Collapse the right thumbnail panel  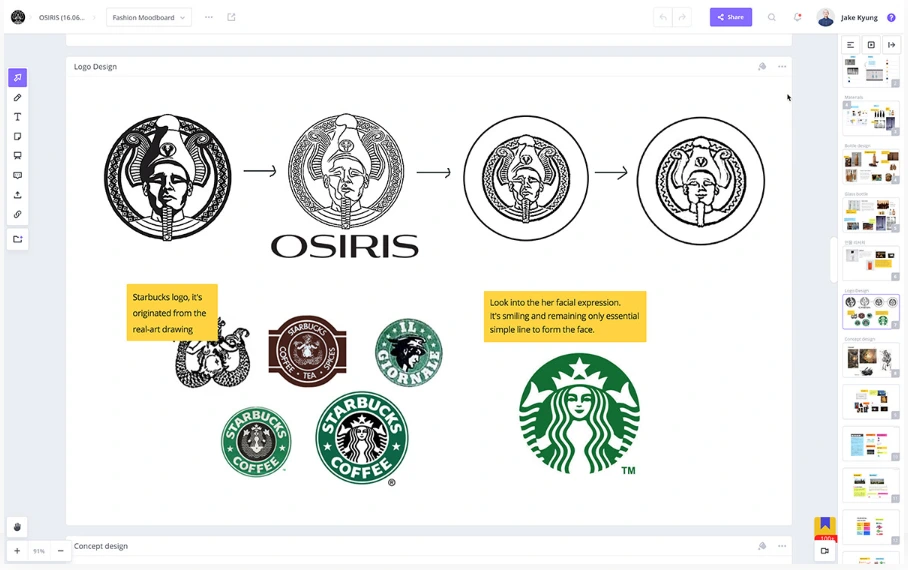click(x=892, y=45)
